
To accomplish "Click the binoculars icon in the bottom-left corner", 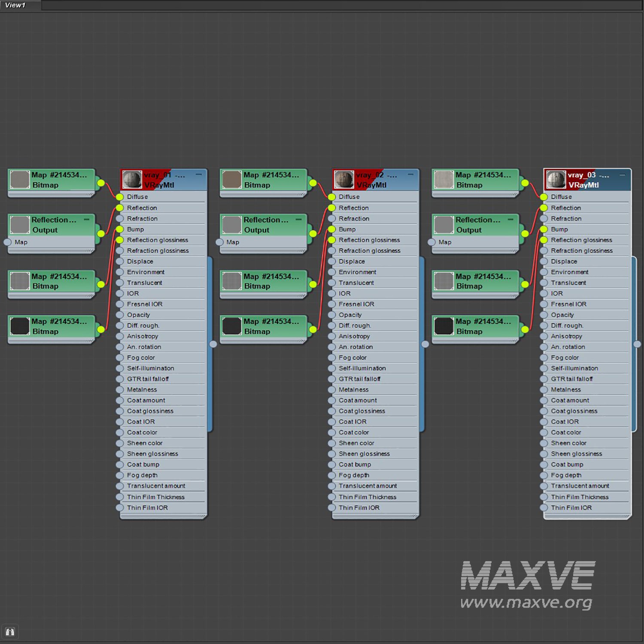I will tap(10, 632).
